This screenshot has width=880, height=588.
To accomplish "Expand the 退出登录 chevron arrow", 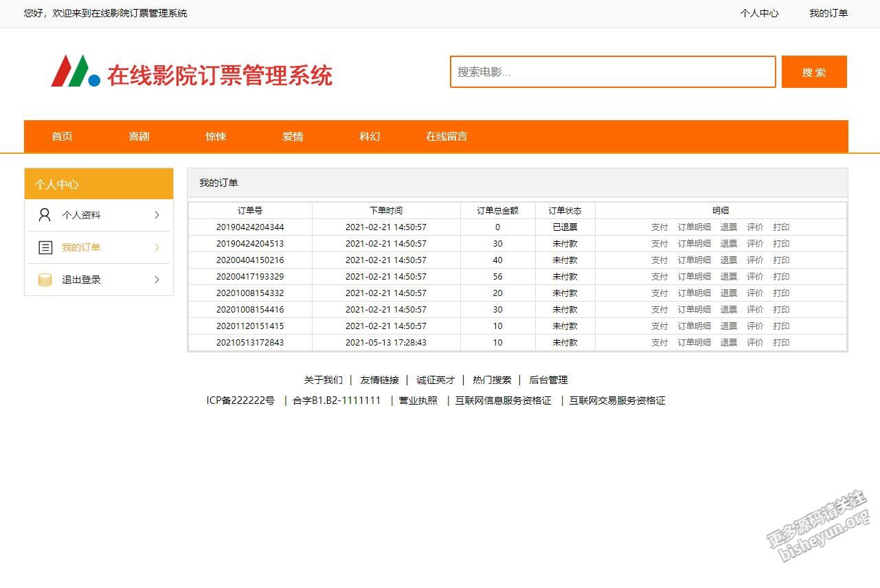I will [157, 280].
